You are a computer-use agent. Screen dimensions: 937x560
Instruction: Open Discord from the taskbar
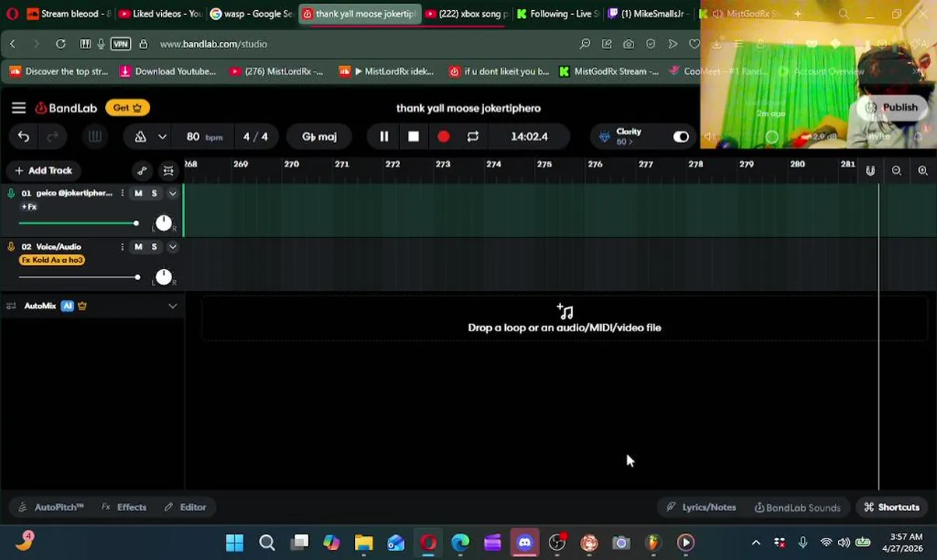(525, 542)
